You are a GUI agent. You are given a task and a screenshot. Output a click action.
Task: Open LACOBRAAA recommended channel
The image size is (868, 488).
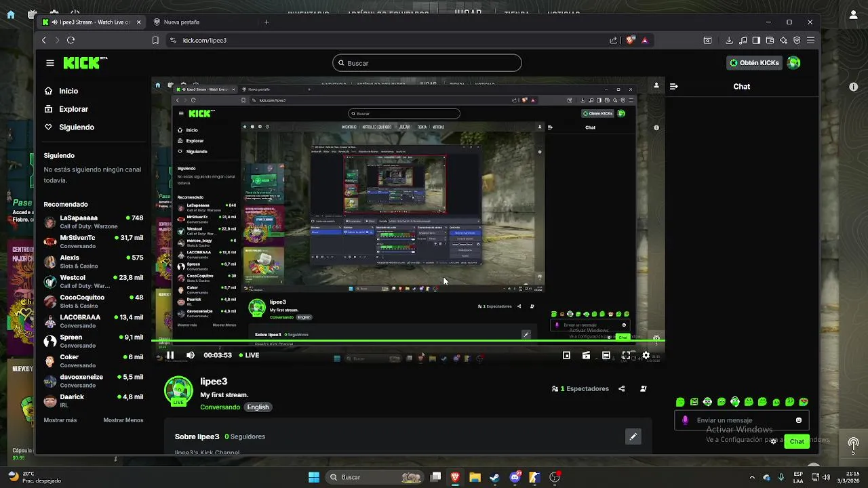[x=93, y=321]
